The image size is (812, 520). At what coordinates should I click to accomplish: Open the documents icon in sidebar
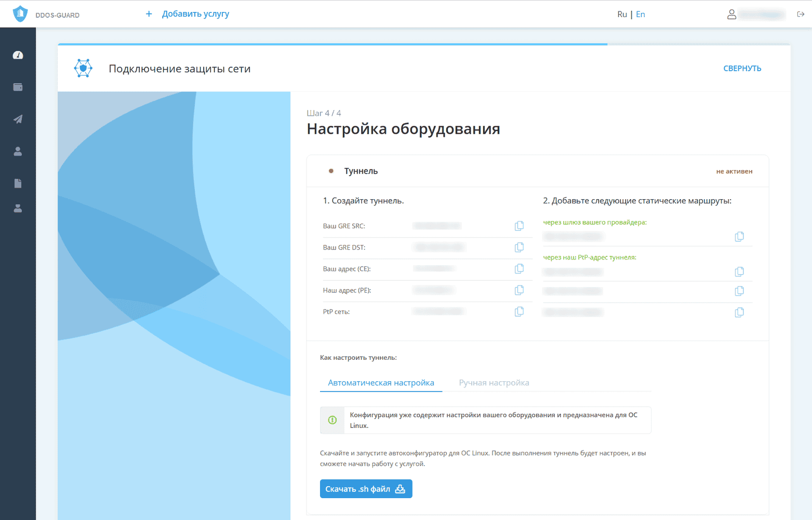coord(18,183)
